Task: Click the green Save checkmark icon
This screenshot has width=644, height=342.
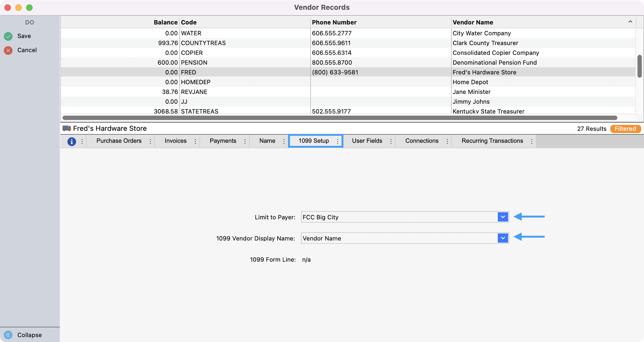Action: coord(8,36)
